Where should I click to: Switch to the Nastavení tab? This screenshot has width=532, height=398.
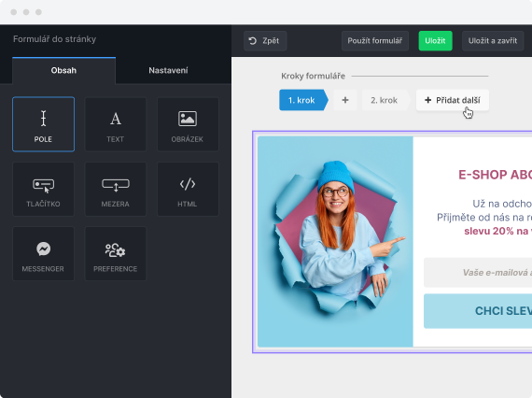tap(168, 70)
